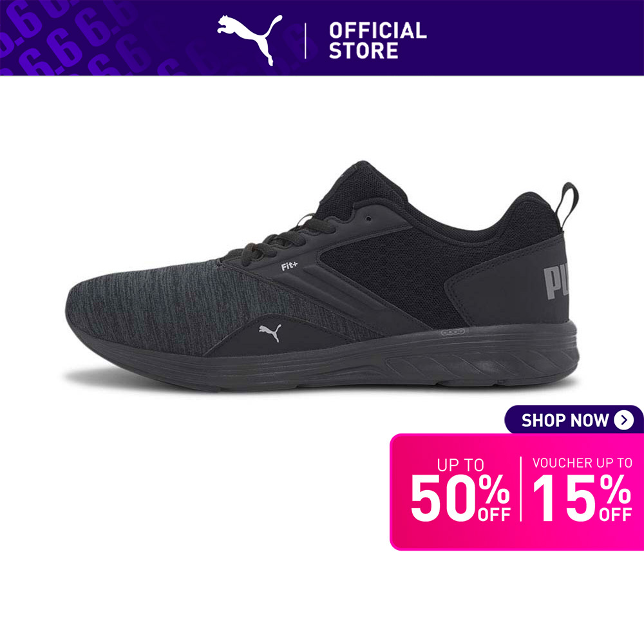This screenshot has height=644, width=644.
Task: Click the Shop Now arrow circle icon
Action: point(624,420)
